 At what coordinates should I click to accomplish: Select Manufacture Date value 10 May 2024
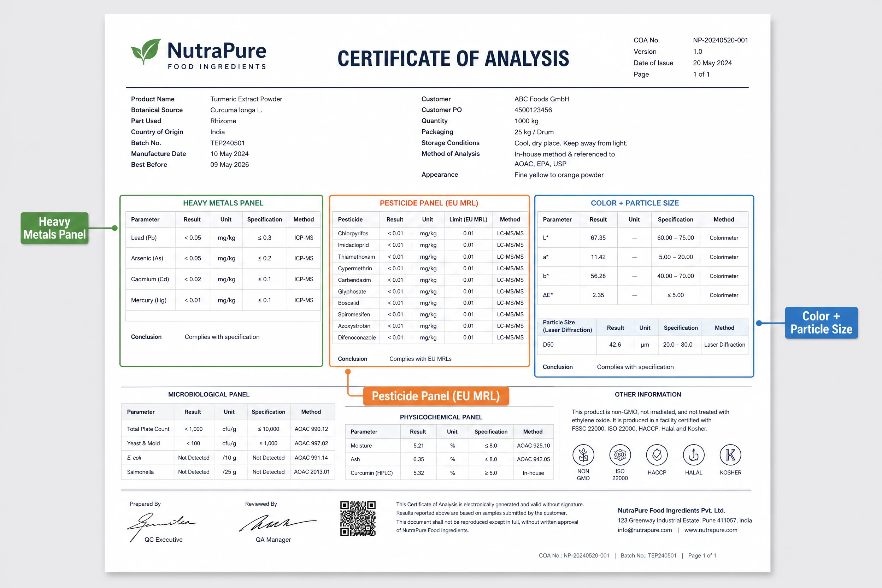[x=229, y=154]
